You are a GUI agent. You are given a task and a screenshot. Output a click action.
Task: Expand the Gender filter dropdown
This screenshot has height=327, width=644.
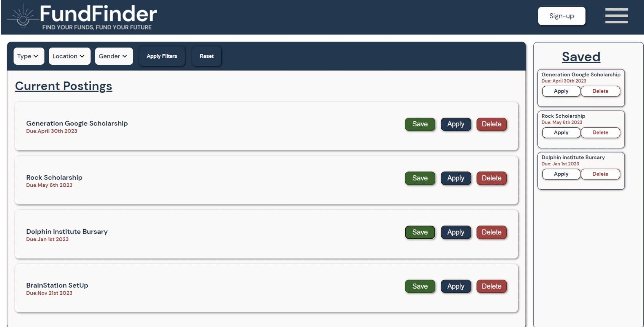114,56
